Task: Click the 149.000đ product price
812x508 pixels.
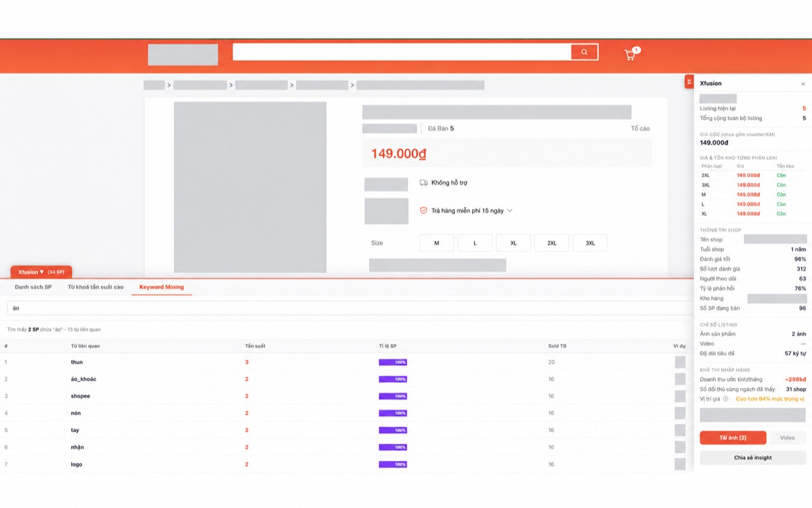Action: 398,154
